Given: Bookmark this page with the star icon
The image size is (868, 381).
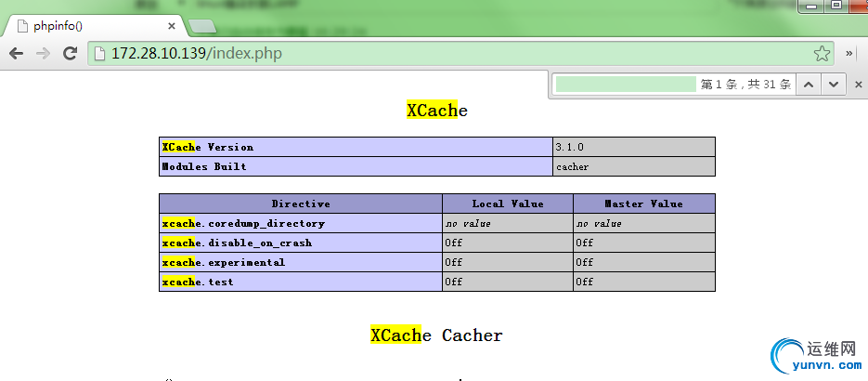Looking at the screenshot, I should pos(822,54).
